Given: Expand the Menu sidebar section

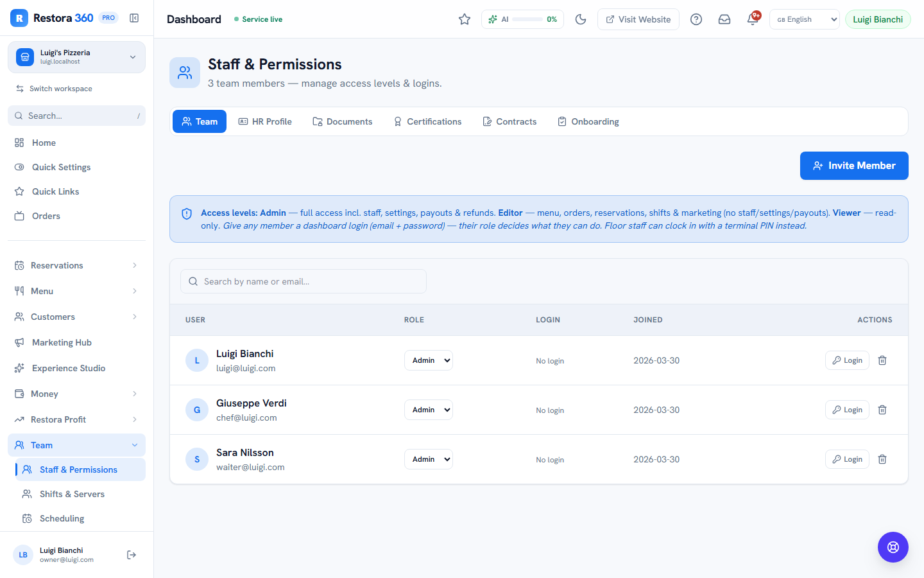Looking at the screenshot, I should coord(76,291).
